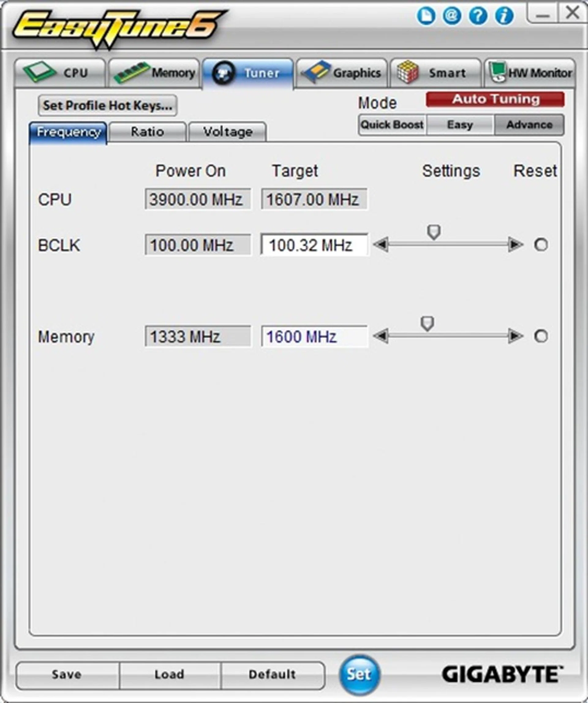Switch to the Ratio tab
The height and width of the screenshot is (703, 588).
pos(148,132)
